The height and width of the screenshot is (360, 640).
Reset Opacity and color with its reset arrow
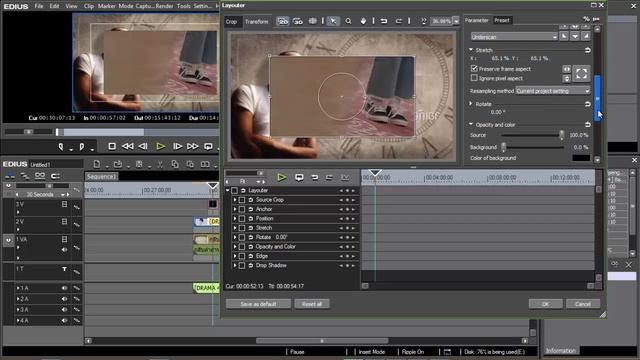click(588, 124)
